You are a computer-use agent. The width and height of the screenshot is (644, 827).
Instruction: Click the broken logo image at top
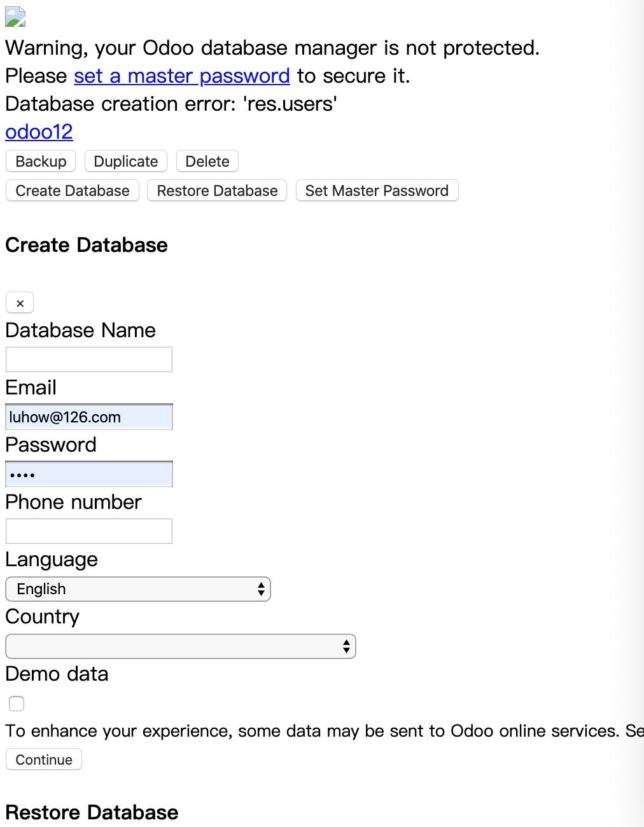coord(15,17)
